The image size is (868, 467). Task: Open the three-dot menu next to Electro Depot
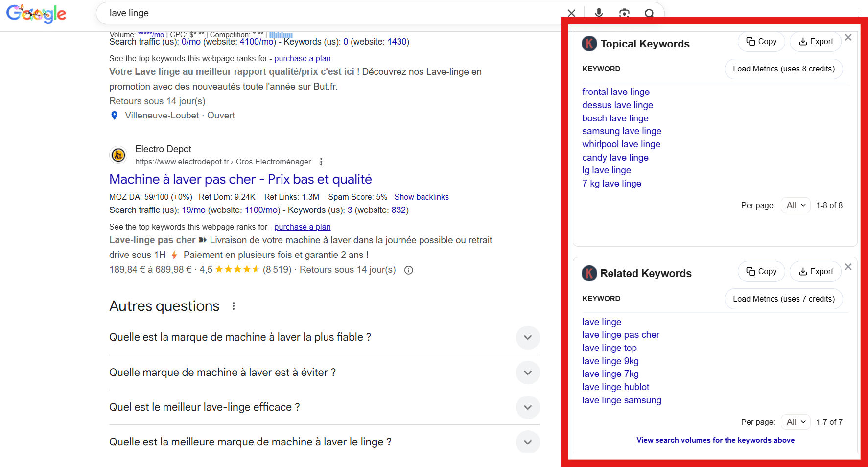(x=321, y=161)
